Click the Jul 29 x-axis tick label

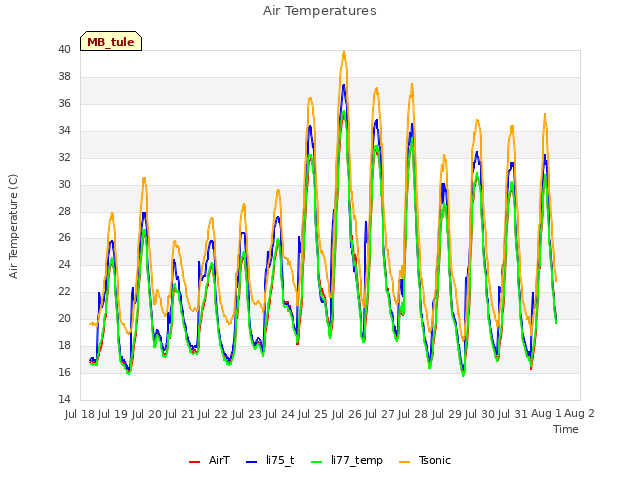point(447,414)
